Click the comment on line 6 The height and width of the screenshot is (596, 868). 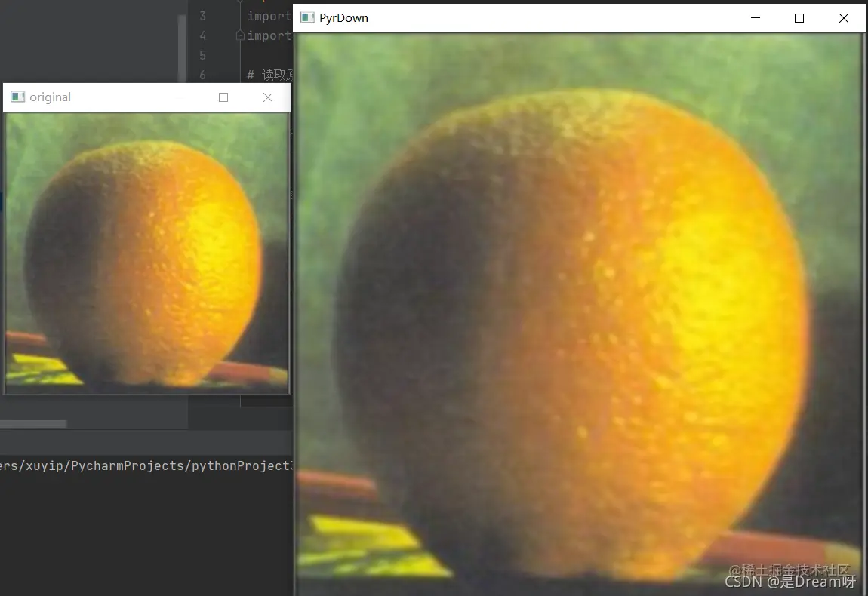click(x=269, y=75)
